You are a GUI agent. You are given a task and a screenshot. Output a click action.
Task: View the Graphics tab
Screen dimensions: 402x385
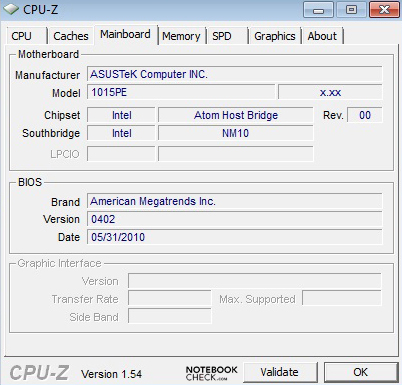click(x=275, y=36)
